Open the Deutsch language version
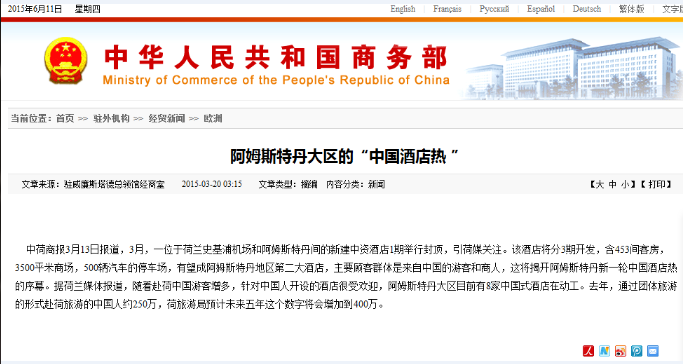This screenshot has height=364, width=683. [x=587, y=9]
